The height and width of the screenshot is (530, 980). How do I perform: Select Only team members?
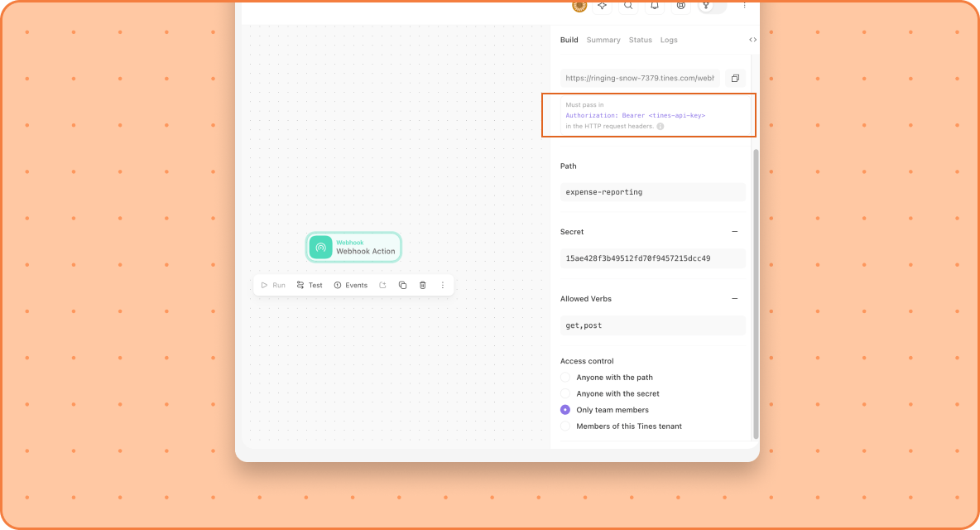pyautogui.click(x=565, y=410)
